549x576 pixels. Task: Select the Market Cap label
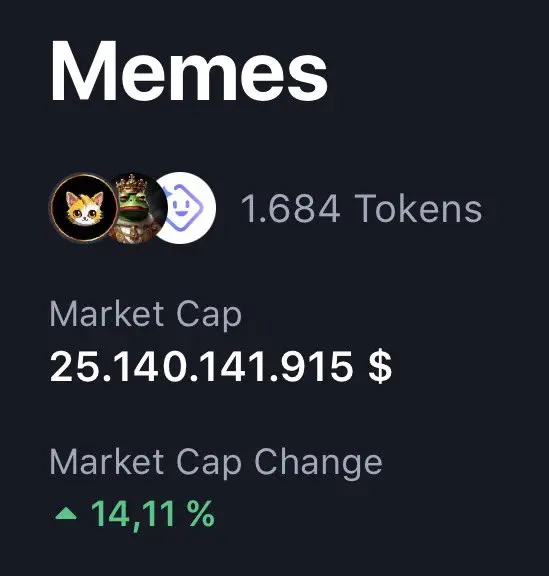(x=146, y=314)
